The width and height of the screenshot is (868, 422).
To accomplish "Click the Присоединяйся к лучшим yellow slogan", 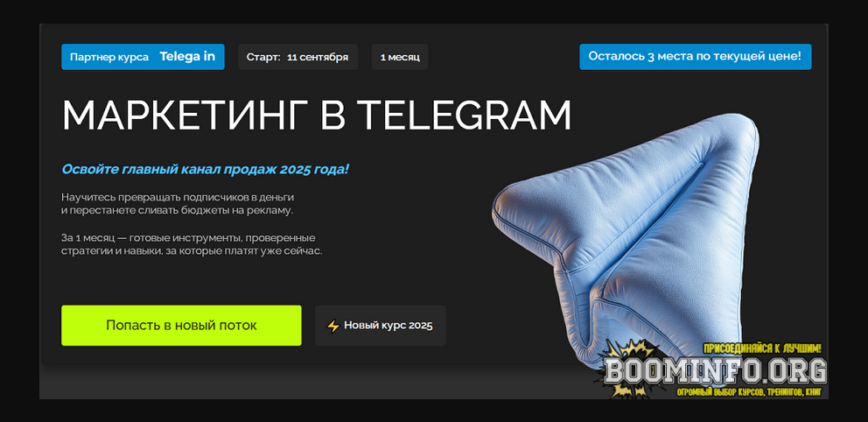I will (x=762, y=348).
